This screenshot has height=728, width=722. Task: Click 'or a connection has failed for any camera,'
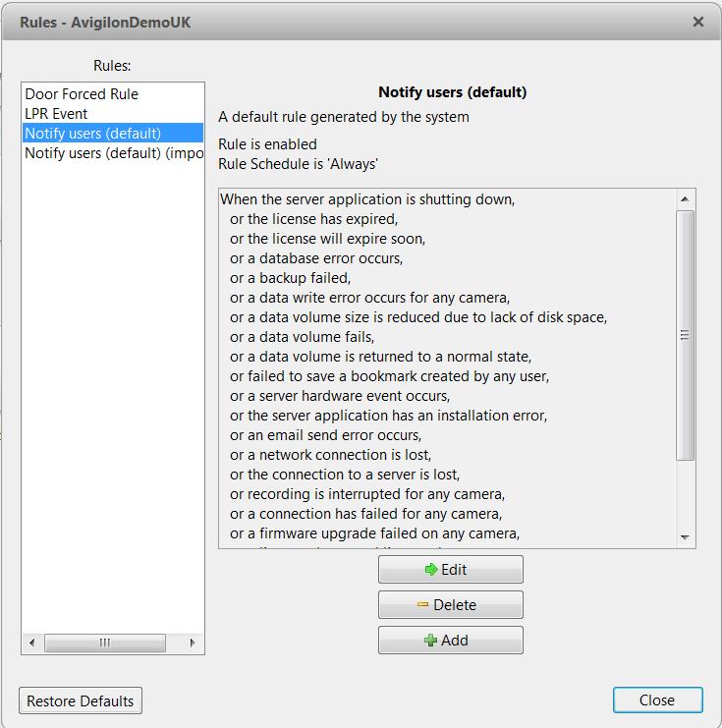point(365,514)
